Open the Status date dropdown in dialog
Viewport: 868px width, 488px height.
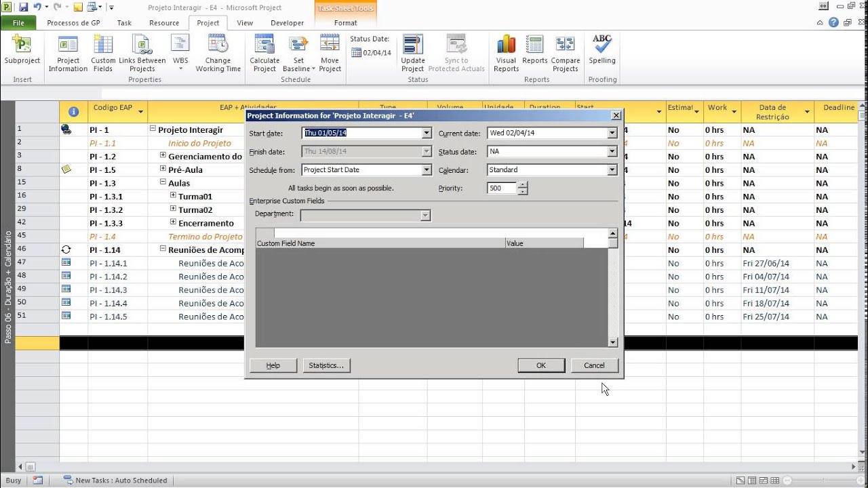pos(612,152)
